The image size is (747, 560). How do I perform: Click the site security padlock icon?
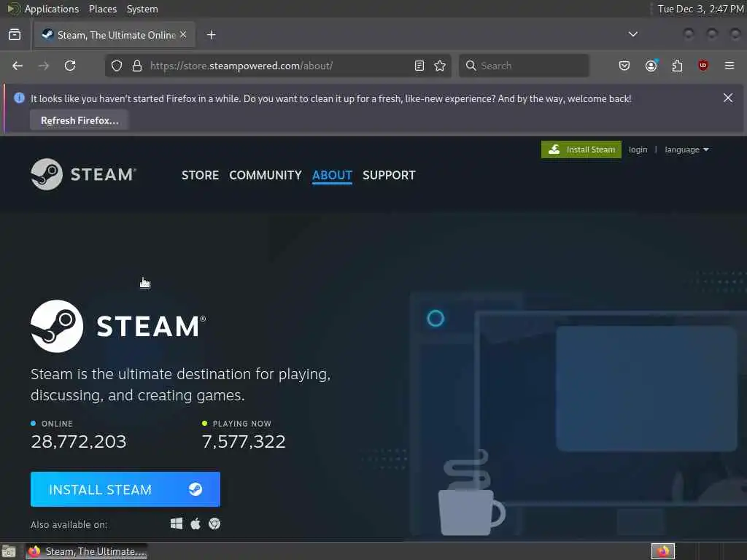137,66
